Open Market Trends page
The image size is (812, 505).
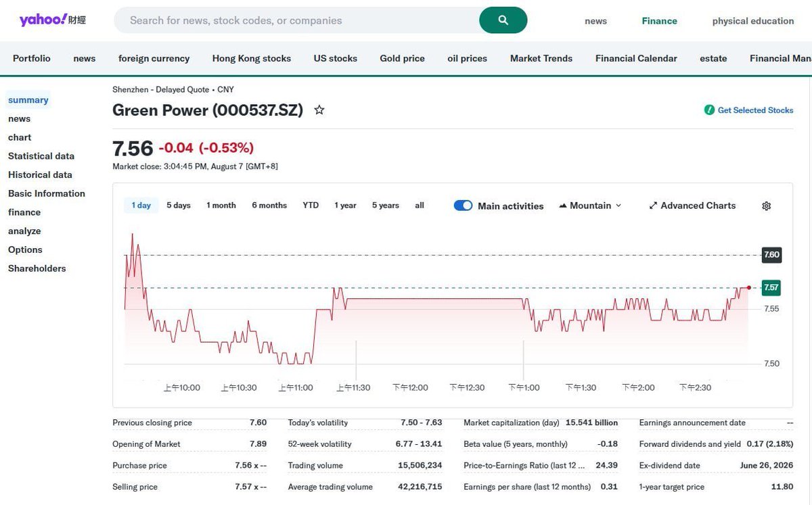point(541,58)
